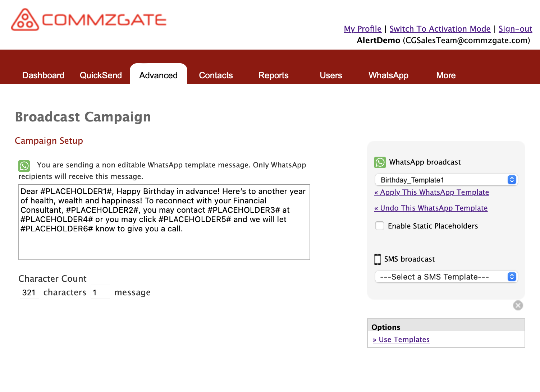The height and width of the screenshot is (392, 540).
Task: Open the Contacts tab
Action: [216, 75]
